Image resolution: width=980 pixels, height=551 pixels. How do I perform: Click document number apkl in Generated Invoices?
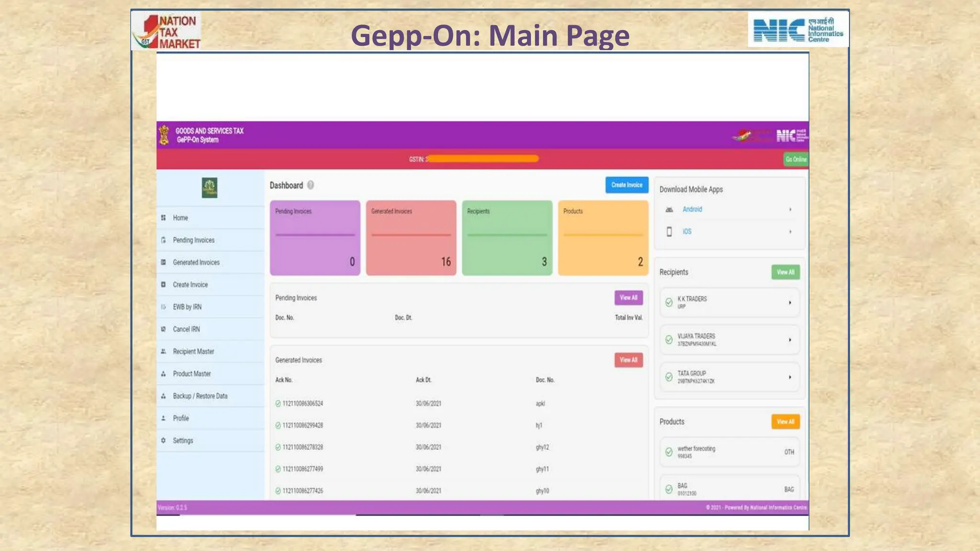540,404
